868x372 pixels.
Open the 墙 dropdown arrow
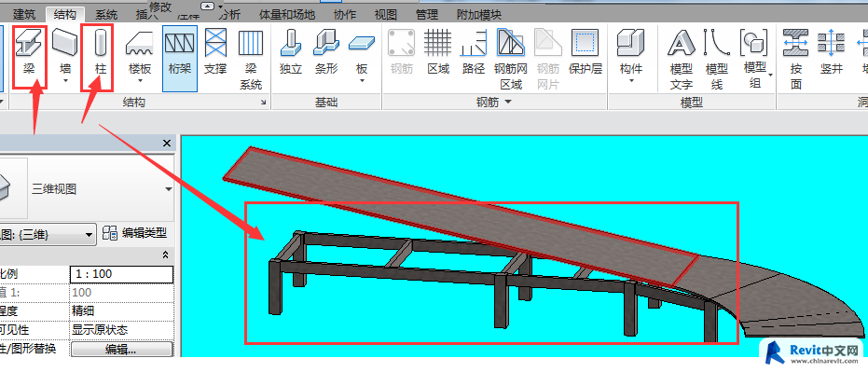pos(64,81)
